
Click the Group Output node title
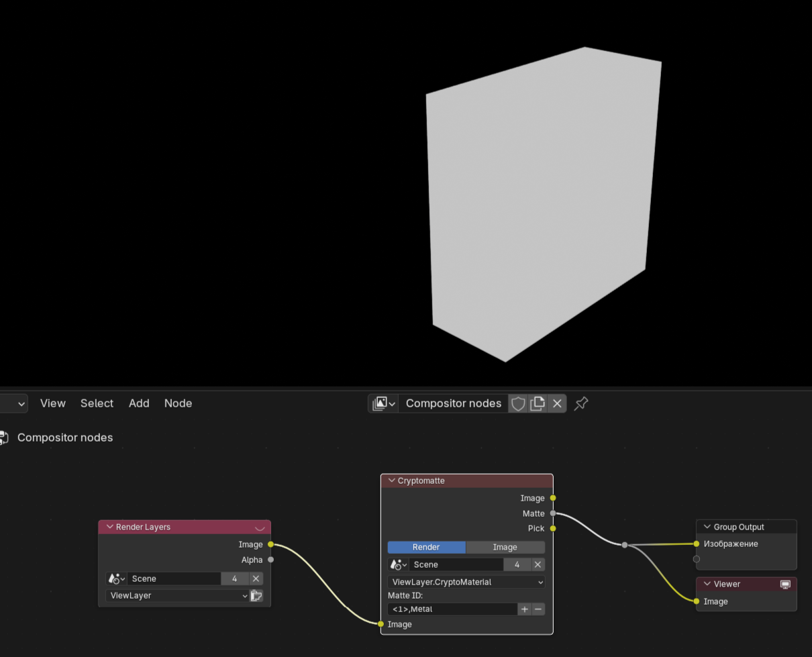[739, 527]
